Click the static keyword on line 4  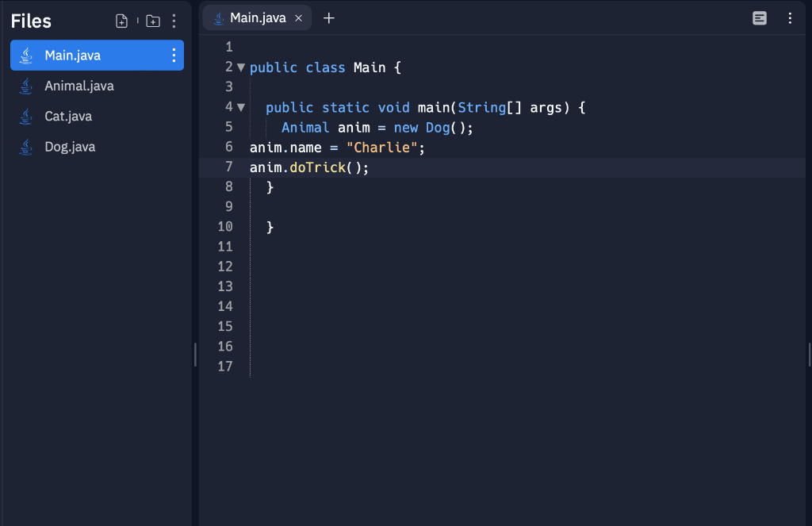tap(346, 108)
